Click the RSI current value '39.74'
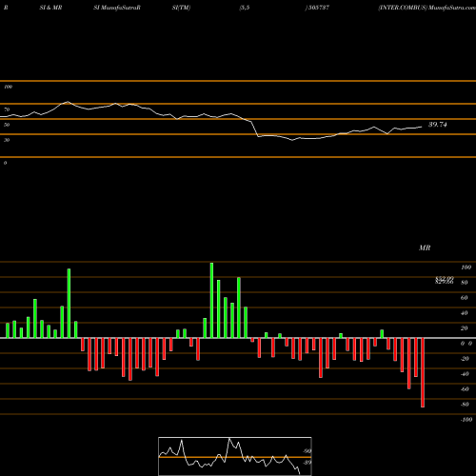 (438, 125)
